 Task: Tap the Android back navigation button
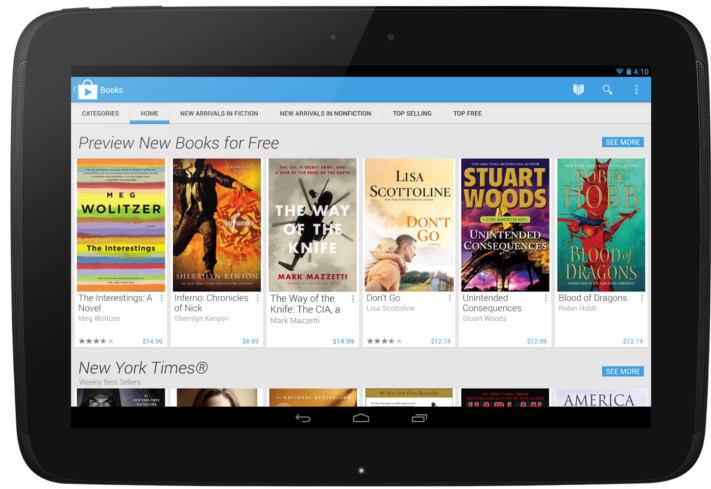pyautogui.click(x=303, y=418)
